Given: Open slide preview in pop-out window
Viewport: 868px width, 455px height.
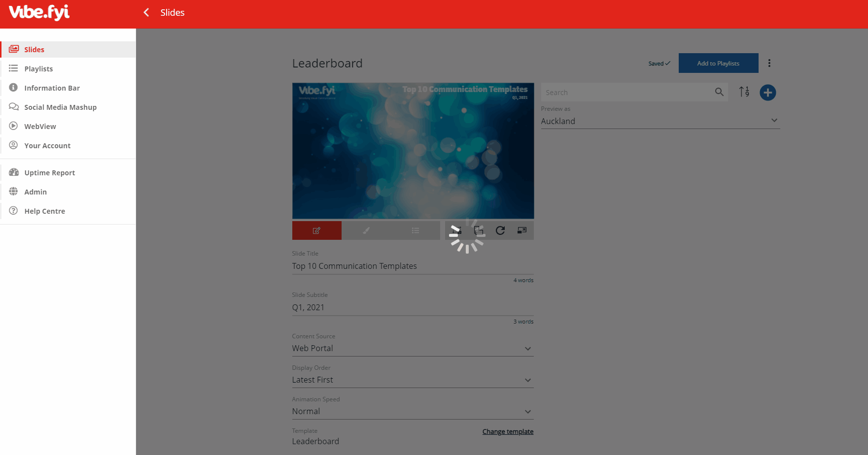Looking at the screenshot, I should coord(522,230).
